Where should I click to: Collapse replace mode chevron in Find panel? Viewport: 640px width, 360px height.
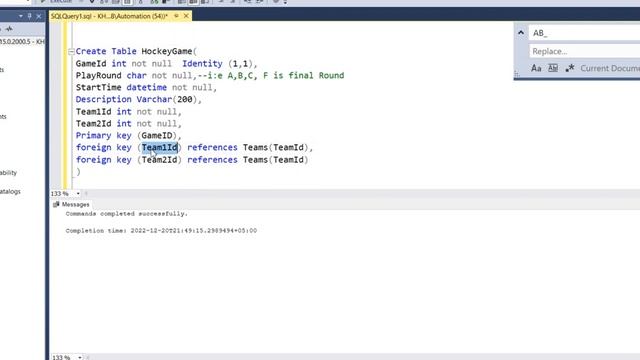point(521,33)
